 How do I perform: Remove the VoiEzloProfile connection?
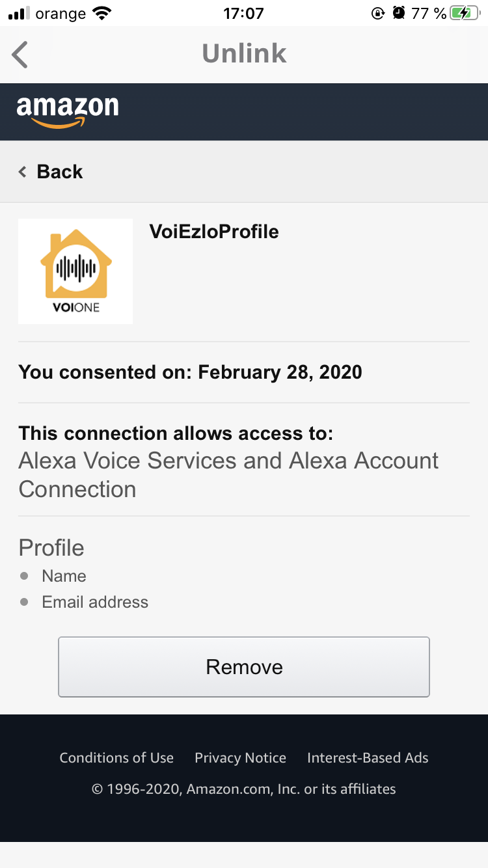[x=244, y=667]
